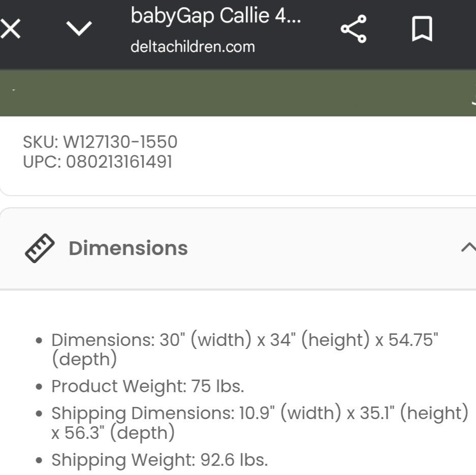Close the page with the X icon
The height and width of the screenshot is (475, 476).
(11, 29)
